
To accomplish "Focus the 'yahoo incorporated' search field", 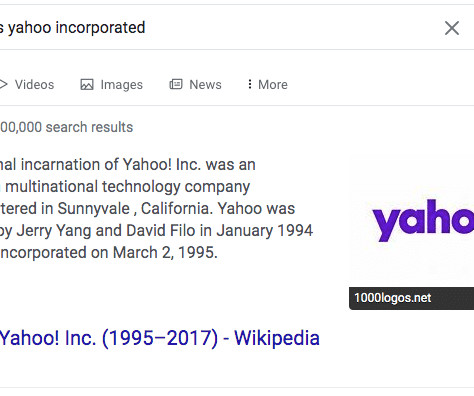I will pyautogui.click(x=217, y=27).
